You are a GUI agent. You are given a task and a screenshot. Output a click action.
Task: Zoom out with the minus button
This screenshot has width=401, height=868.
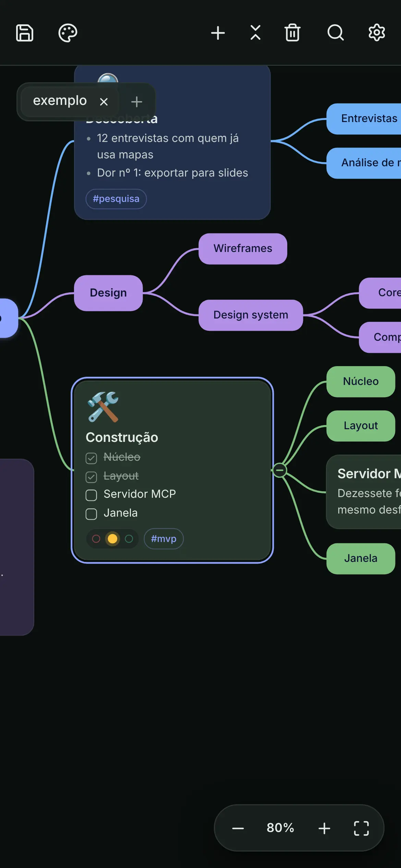point(238,828)
